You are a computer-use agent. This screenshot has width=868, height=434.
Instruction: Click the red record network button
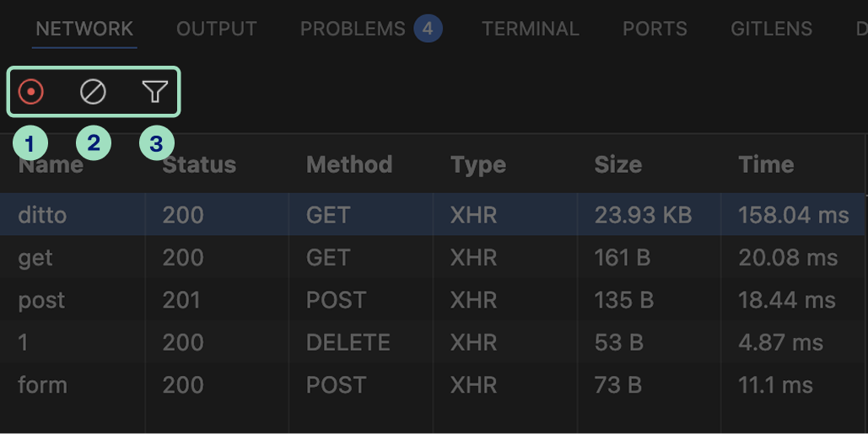(x=31, y=92)
